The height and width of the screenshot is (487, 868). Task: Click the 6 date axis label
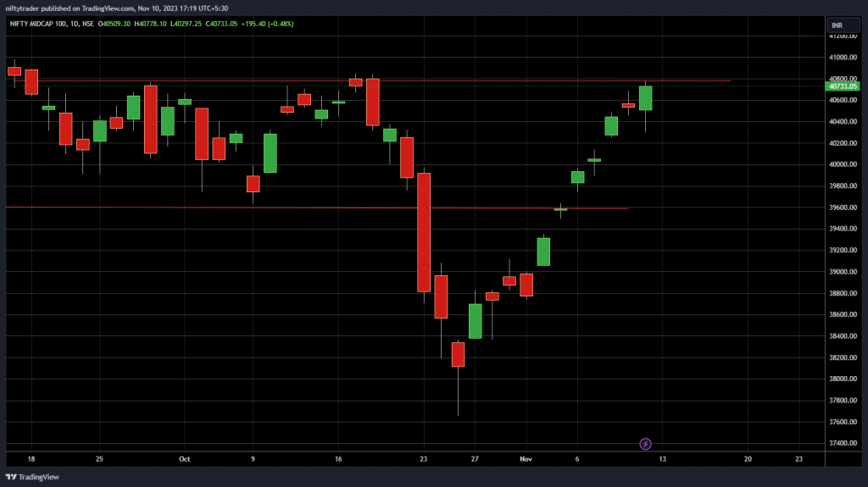click(x=576, y=459)
